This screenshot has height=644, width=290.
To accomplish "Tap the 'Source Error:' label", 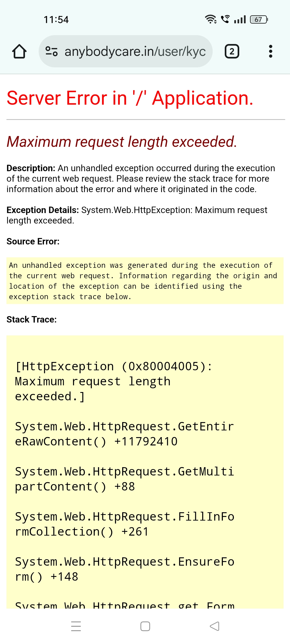I will tap(33, 241).
